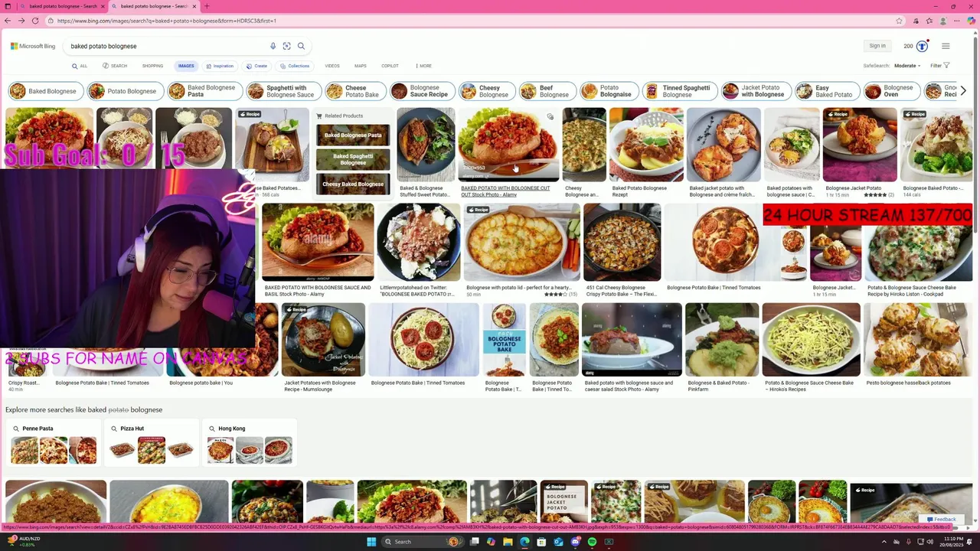The image size is (980, 551).
Task: Select Spaghetti with Bolognese Sauce chip
Action: click(x=282, y=91)
